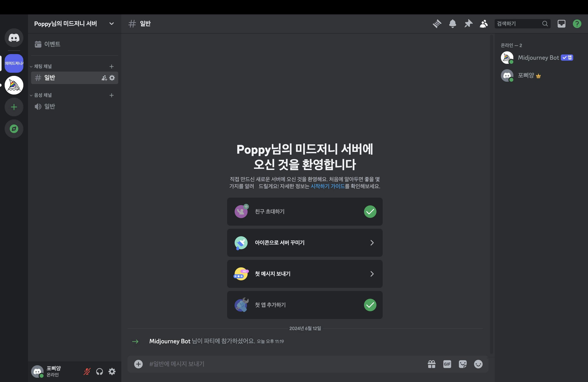Open the Threads icon in channel header

point(437,24)
